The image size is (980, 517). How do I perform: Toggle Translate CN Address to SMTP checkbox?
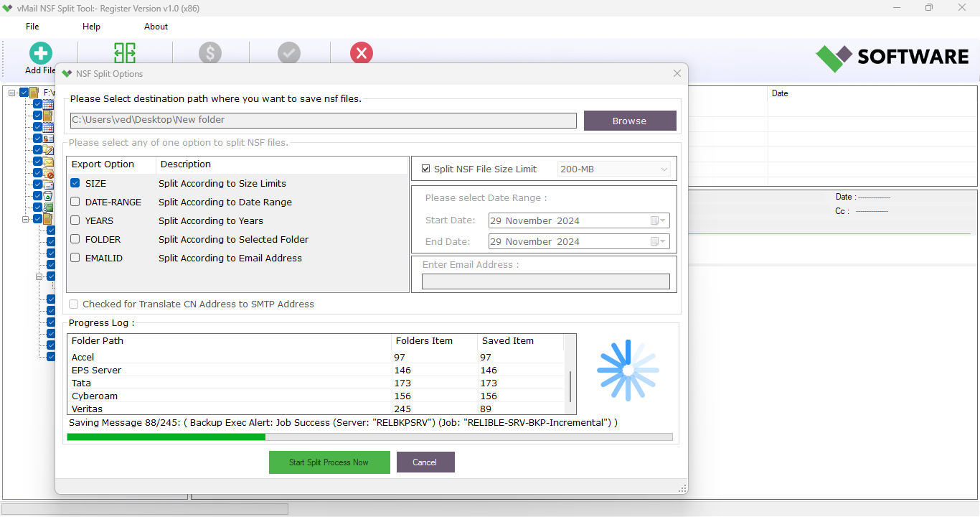(x=73, y=304)
